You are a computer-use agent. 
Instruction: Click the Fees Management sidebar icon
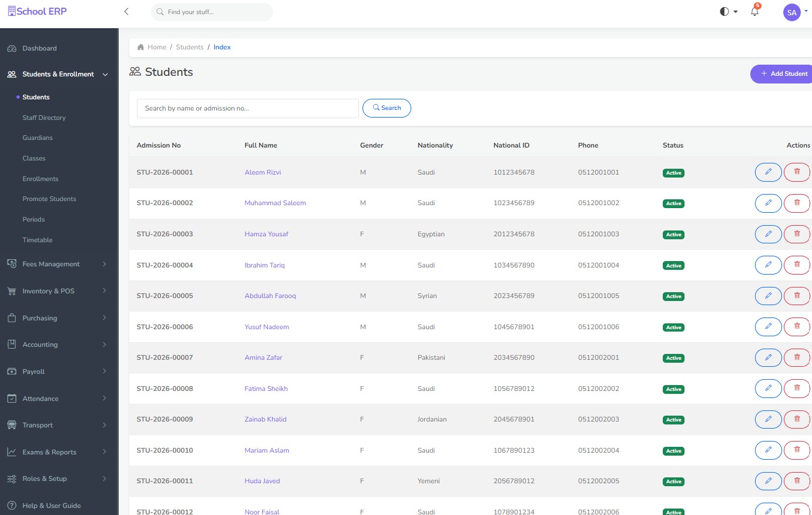(12, 264)
